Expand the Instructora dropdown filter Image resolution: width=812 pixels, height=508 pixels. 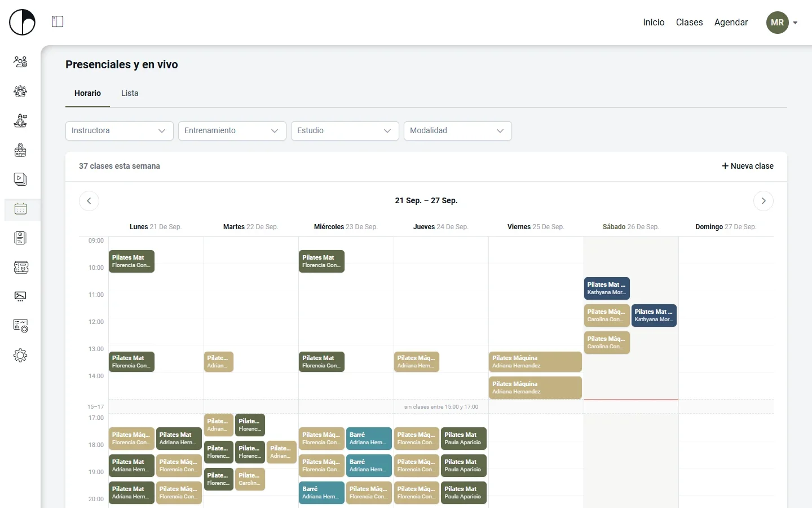coord(120,131)
